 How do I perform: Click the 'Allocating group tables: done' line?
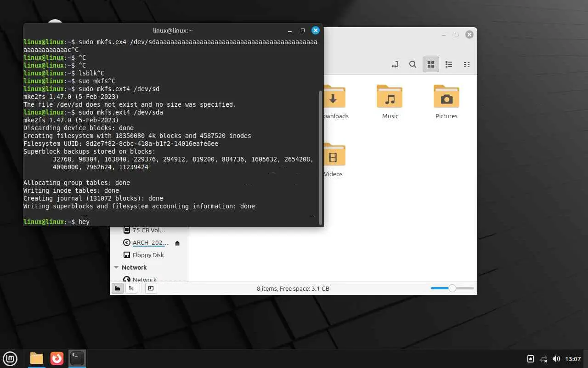[77, 183]
